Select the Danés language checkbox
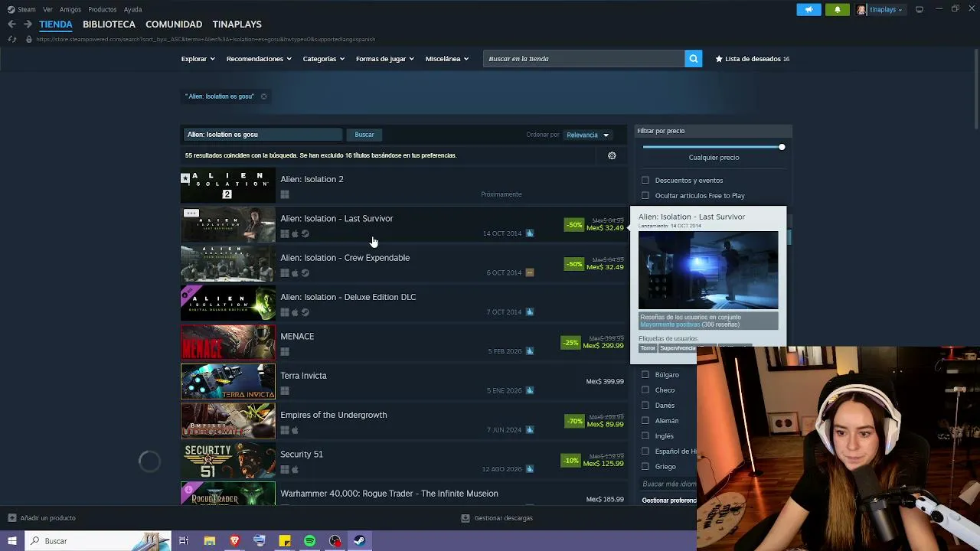This screenshot has width=980, height=551. pyautogui.click(x=645, y=406)
